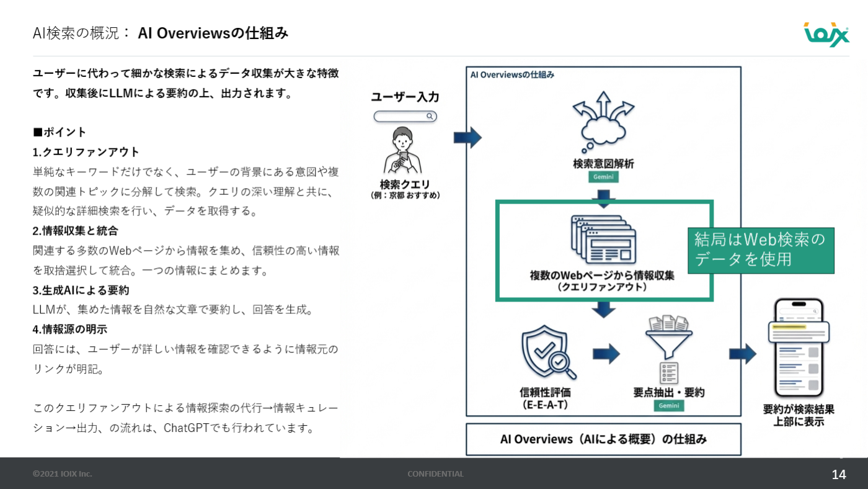This screenshot has width=868, height=489.
Task: Click the green callout 結局はWeb検索のデータを使用
Action: click(761, 250)
